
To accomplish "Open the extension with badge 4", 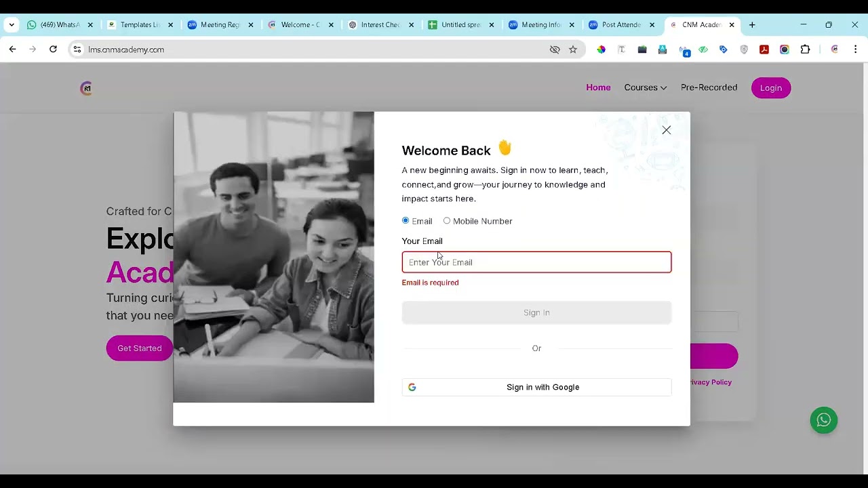I will [684, 50].
